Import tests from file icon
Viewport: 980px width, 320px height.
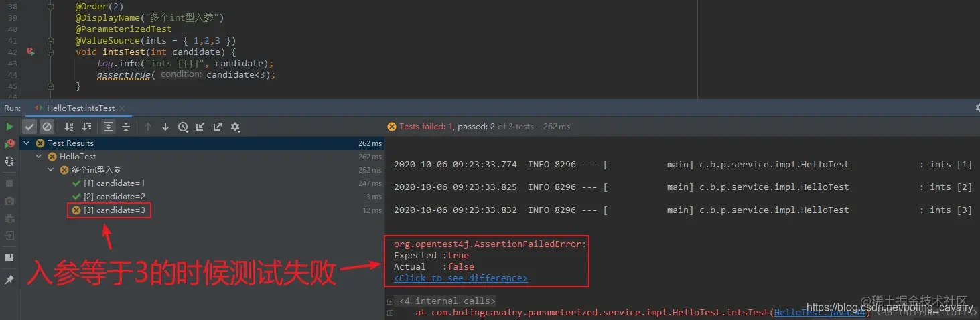(200, 127)
